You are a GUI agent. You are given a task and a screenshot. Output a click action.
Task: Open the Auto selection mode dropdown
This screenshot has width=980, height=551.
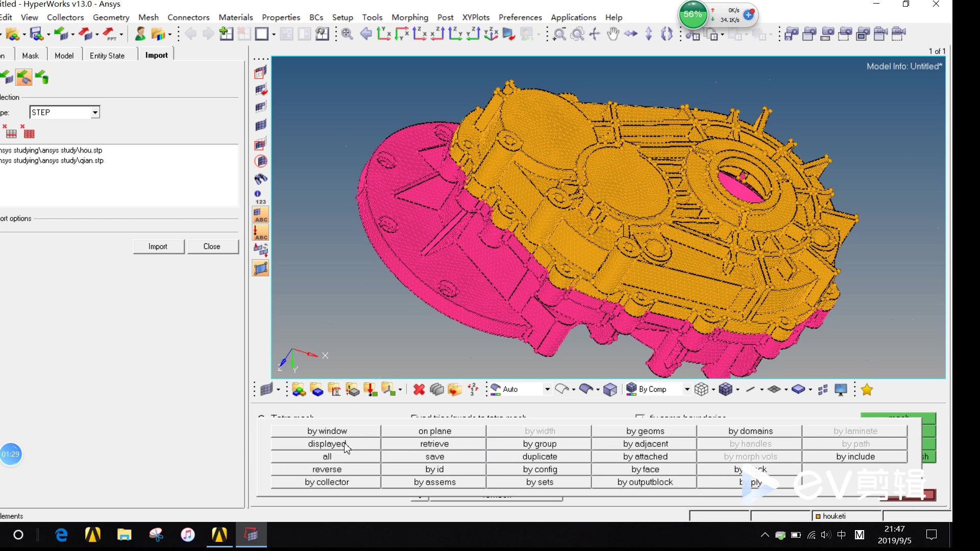[547, 389]
